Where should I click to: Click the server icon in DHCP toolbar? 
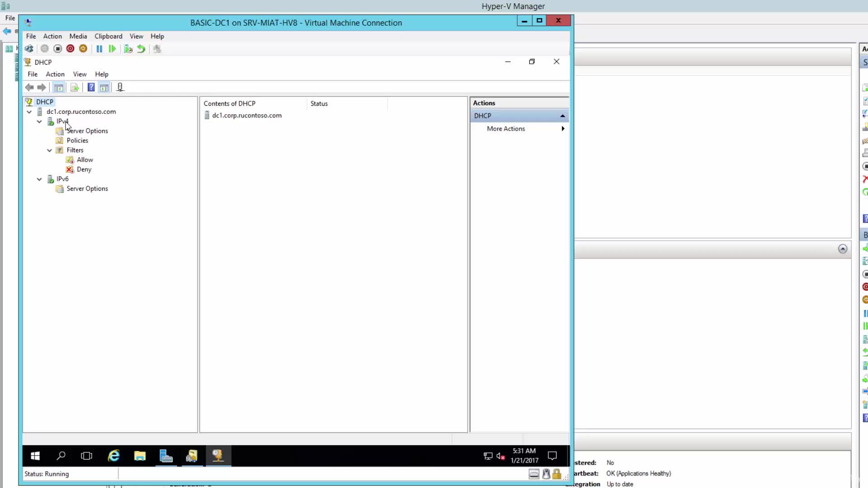[x=120, y=87]
